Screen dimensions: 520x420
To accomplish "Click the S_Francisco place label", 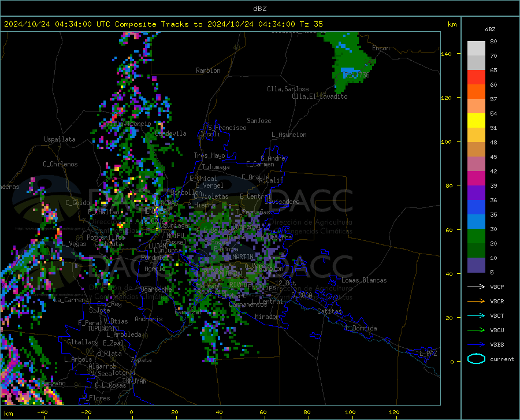I will click(227, 128).
